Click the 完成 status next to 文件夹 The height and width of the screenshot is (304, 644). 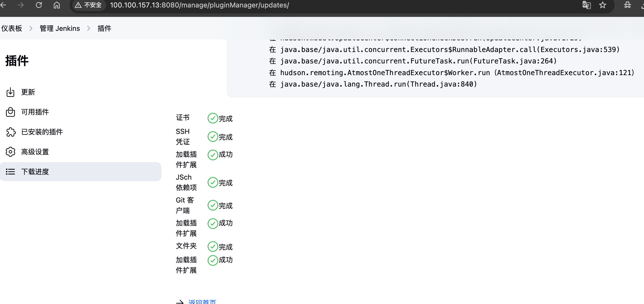click(x=226, y=247)
